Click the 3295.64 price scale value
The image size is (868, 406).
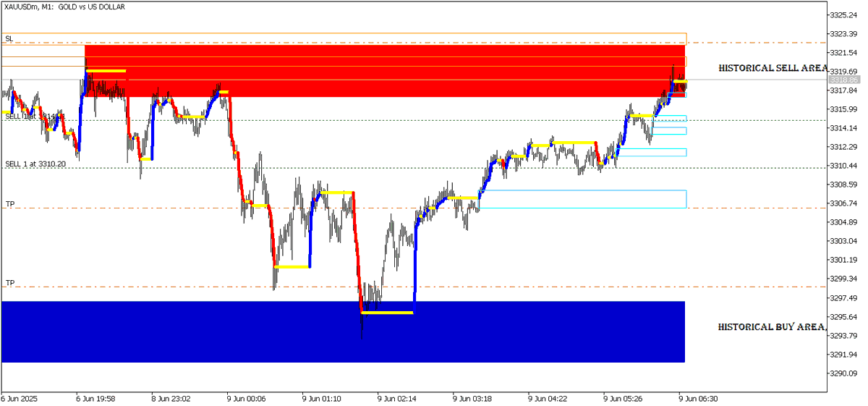pyautogui.click(x=843, y=317)
